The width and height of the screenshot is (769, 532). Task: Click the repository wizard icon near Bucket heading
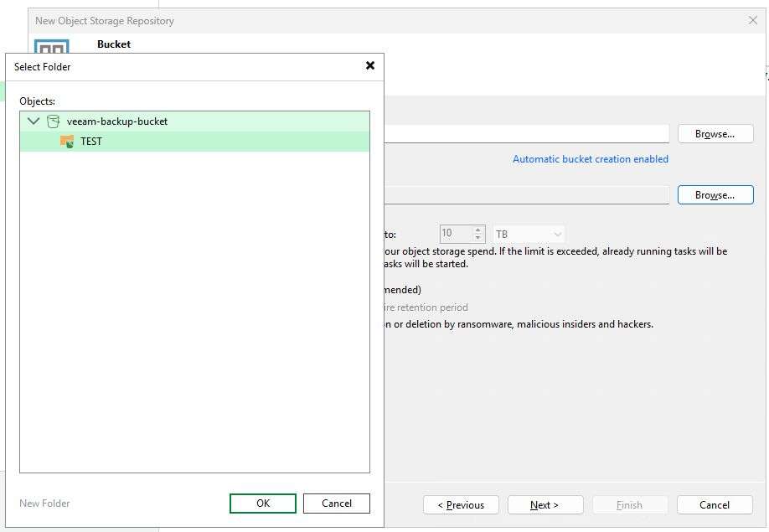pos(51,46)
